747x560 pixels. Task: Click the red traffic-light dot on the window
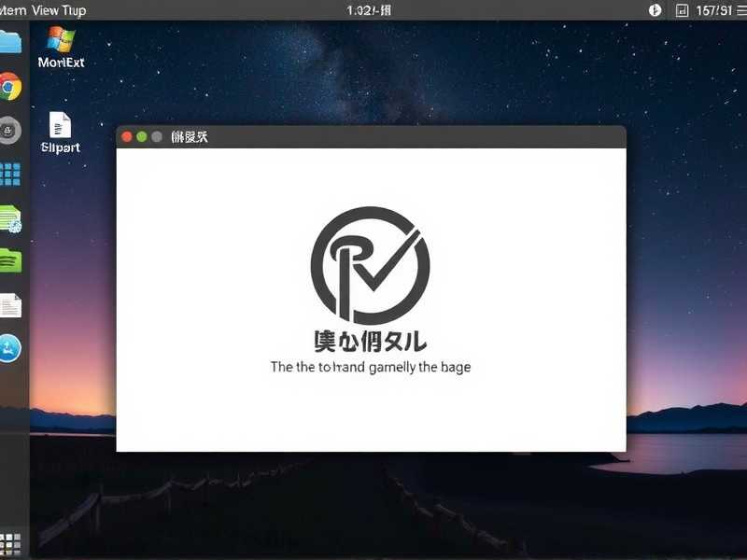(x=127, y=135)
